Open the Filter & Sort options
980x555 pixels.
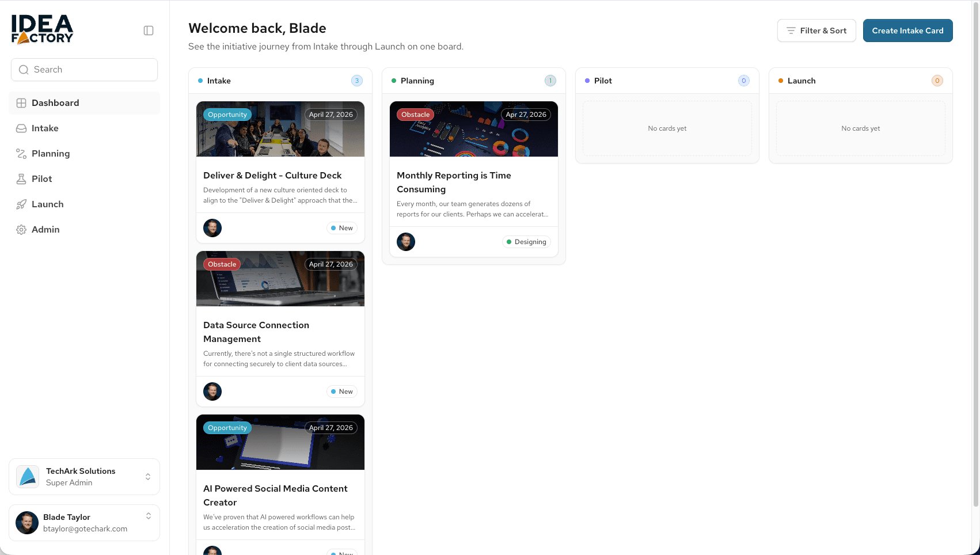coord(816,31)
